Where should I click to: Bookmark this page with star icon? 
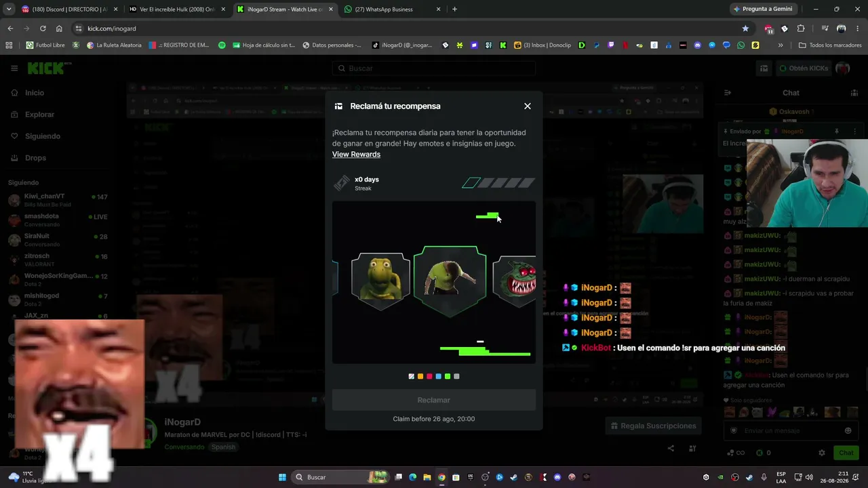pos(745,28)
